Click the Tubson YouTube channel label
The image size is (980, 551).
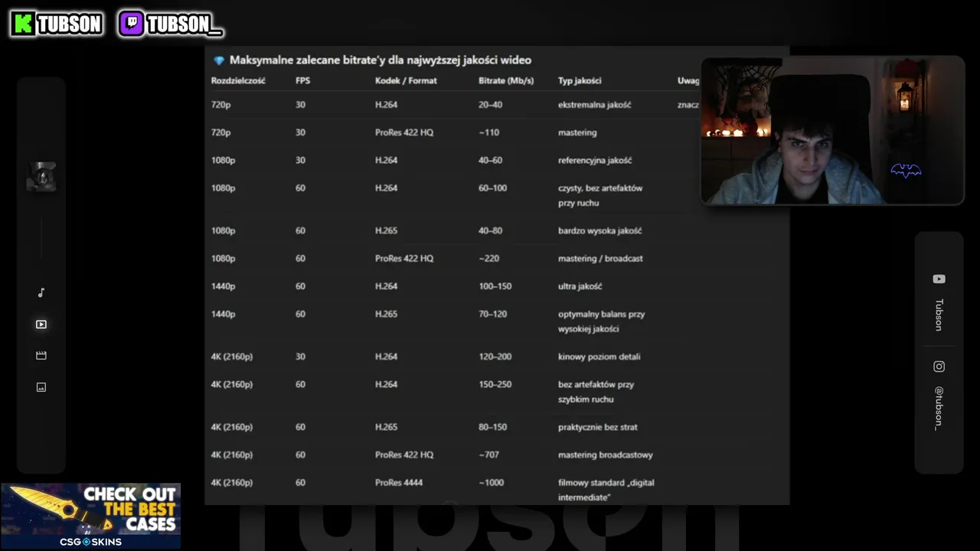[x=939, y=315]
